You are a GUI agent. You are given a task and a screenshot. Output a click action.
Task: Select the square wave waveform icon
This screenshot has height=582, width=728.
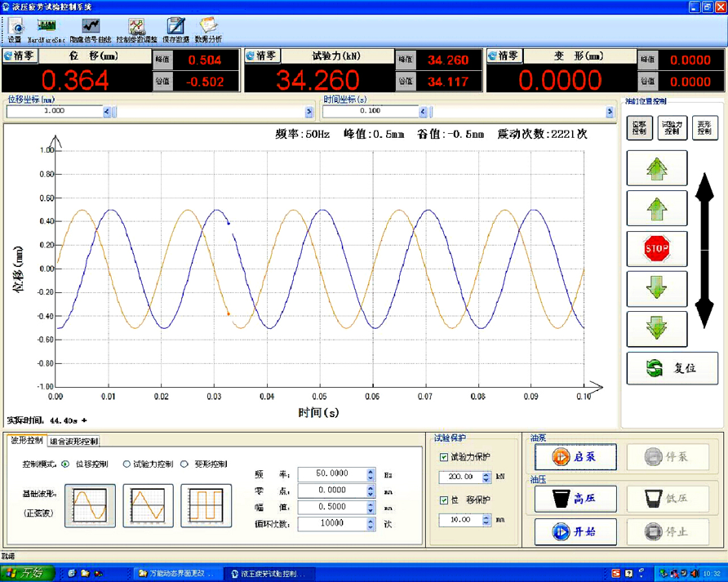pos(206,505)
